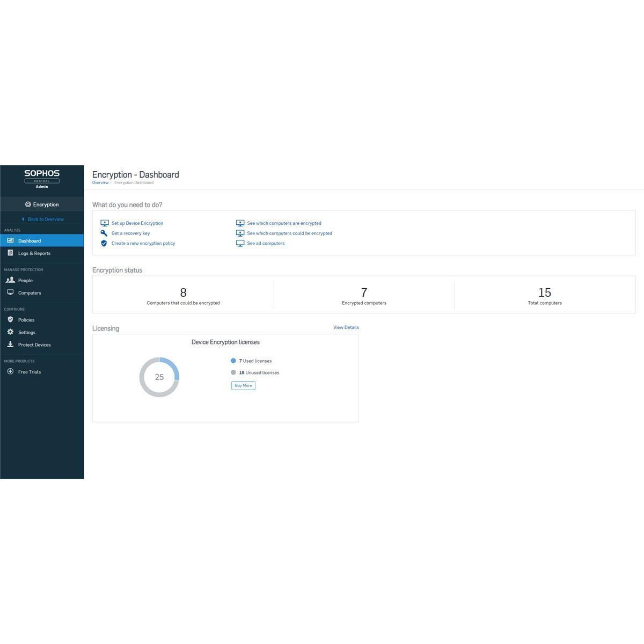Click the Encrypted computers count tile

point(364,295)
